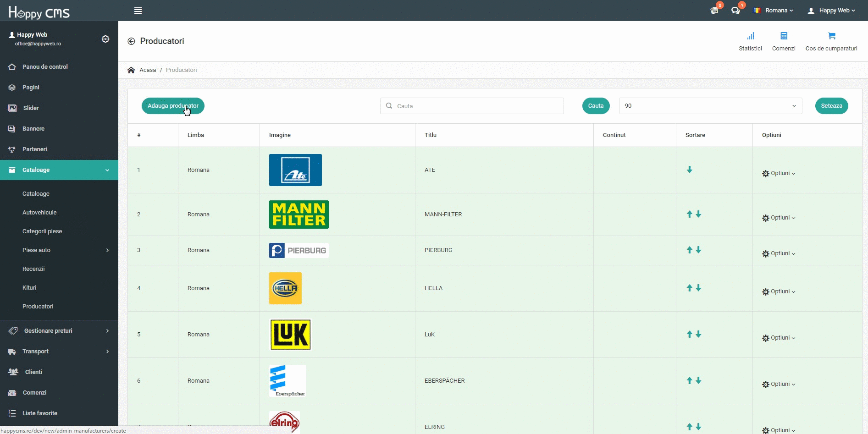Open the results-per-page dropdown showing 90
Image resolution: width=868 pixels, height=434 pixels.
pyautogui.click(x=710, y=106)
